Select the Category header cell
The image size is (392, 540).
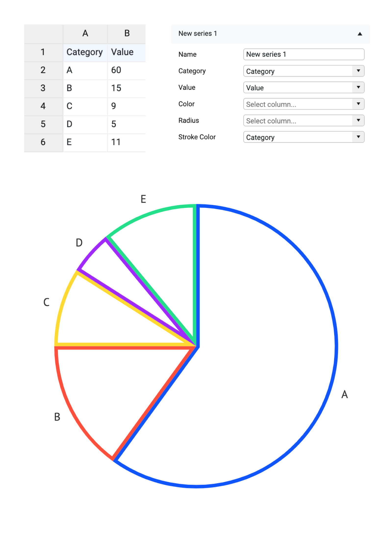pyautogui.click(x=85, y=52)
